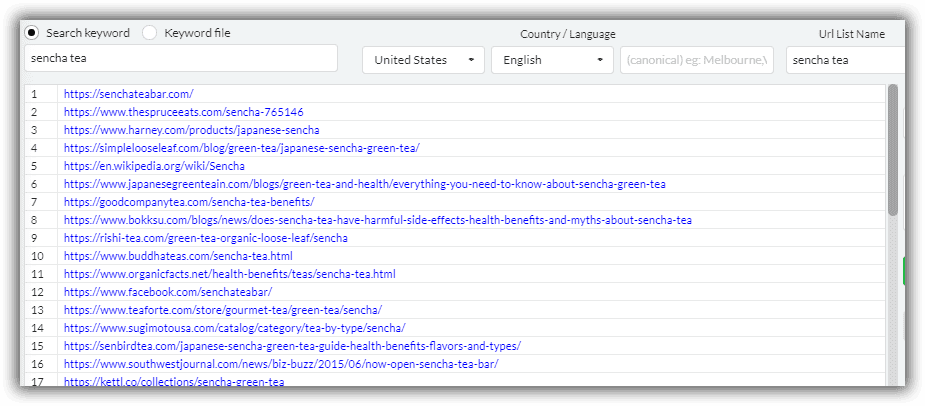The height and width of the screenshot is (406, 925).
Task: Open the United States country dropdown
Action: [x=424, y=60]
